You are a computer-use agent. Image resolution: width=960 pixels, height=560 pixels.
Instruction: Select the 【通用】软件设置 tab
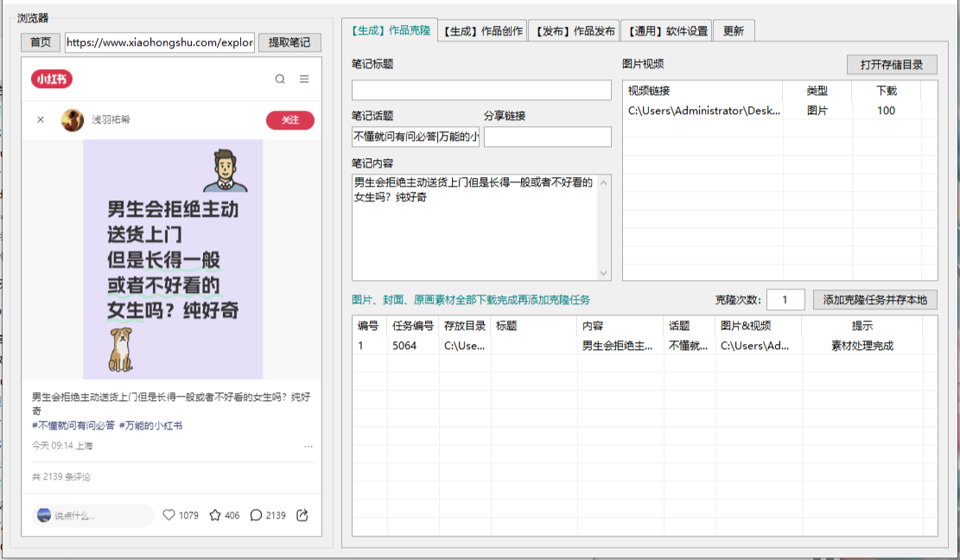pyautogui.click(x=667, y=31)
